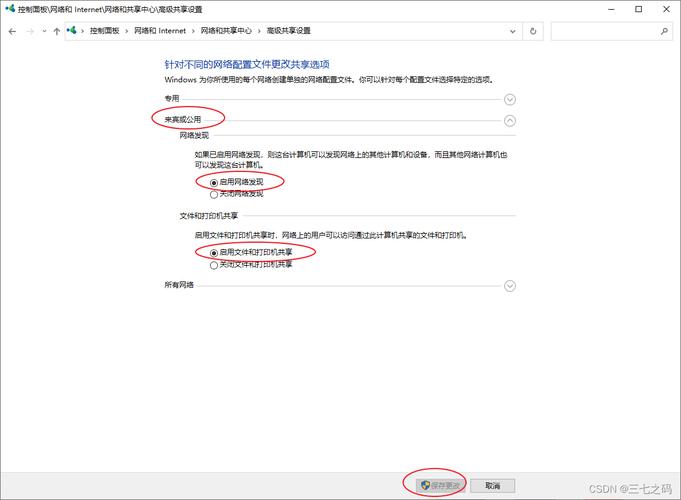681x500 pixels.
Task: Click the 取消 button
Action: (493, 486)
